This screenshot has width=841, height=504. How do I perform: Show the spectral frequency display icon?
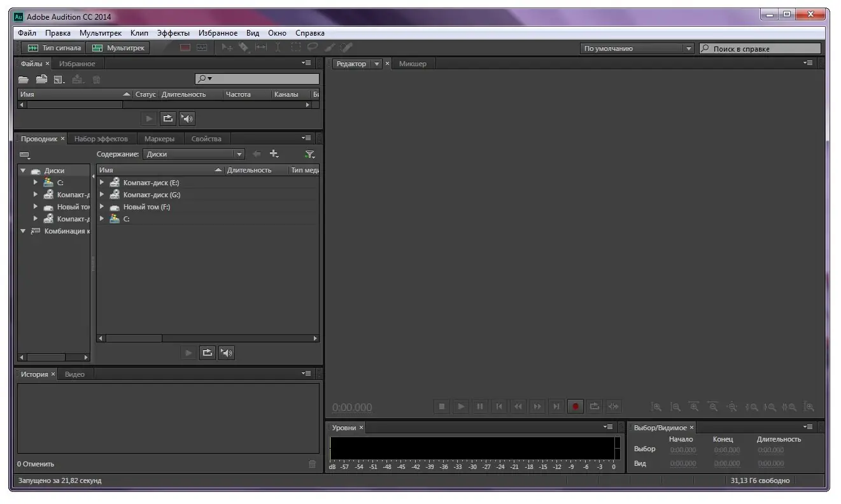pos(185,47)
